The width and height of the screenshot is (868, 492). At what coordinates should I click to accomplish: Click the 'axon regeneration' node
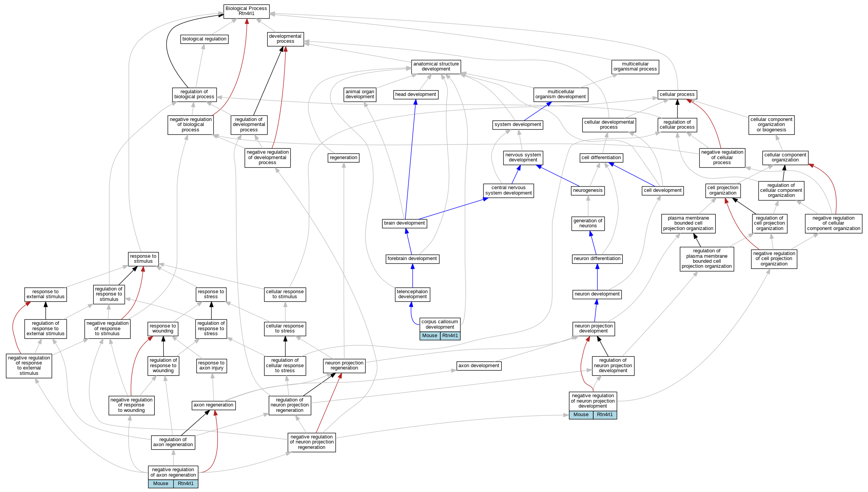click(x=214, y=405)
